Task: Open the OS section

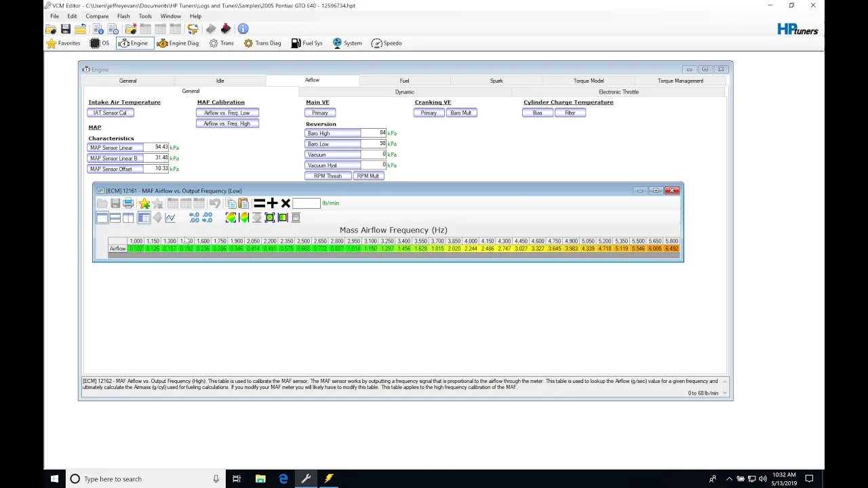Action: [100, 43]
